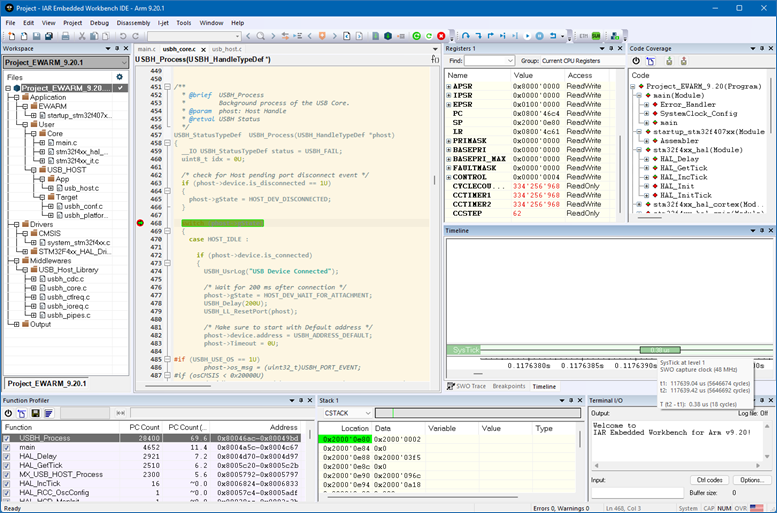Screen dimensions: 777x513
Task: Toggle the ETM trace toolbar icon
Action: pyautogui.click(x=584, y=36)
